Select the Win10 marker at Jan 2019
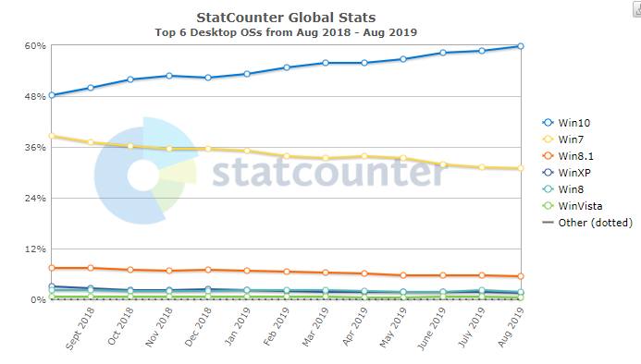 [247, 74]
